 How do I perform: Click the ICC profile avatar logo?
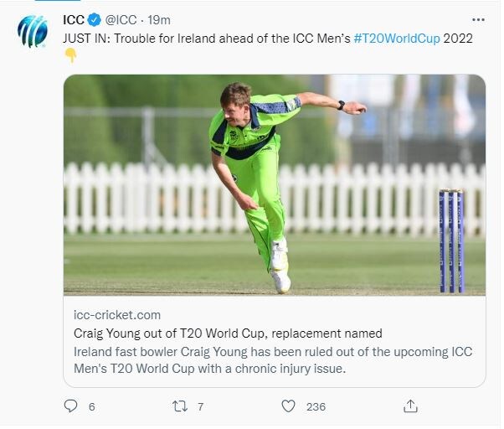(33, 31)
